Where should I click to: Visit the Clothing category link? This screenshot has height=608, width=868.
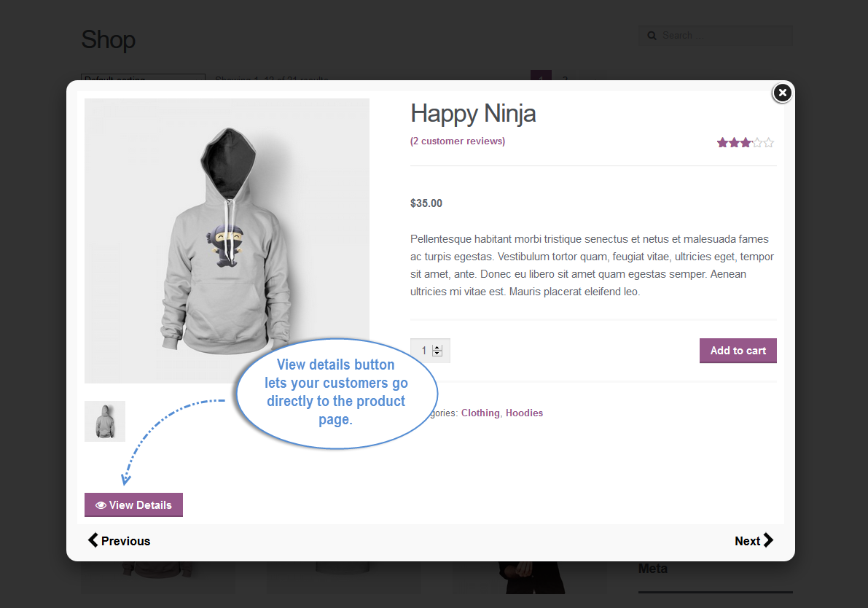coord(480,413)
